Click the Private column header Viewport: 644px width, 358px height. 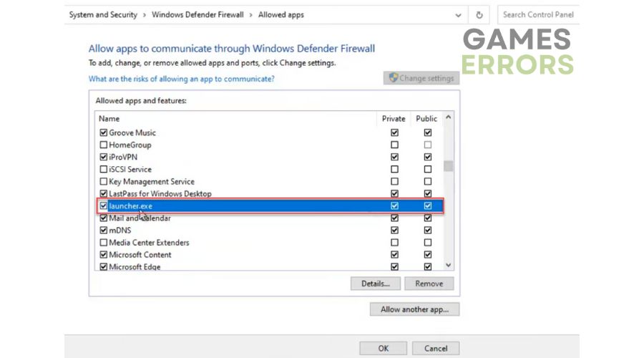(394, 119)
